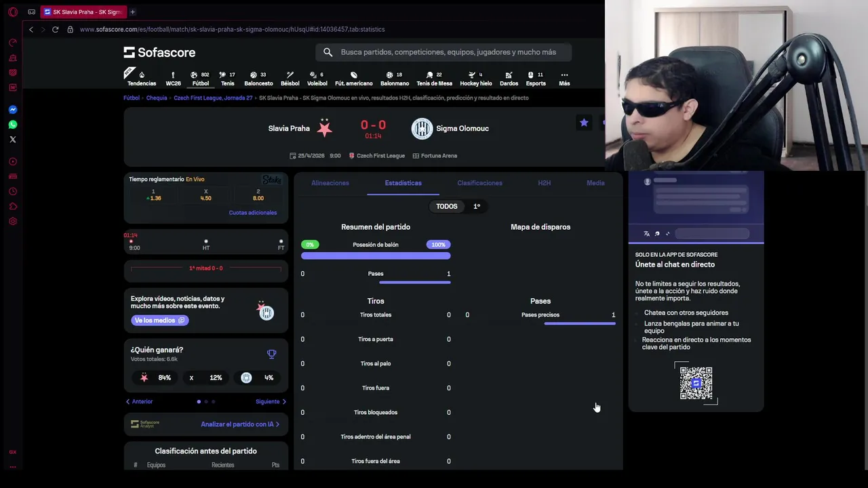Open the workspaces icon beside the tab
Viewport: 868px width, 488px height.
[31, 12]
